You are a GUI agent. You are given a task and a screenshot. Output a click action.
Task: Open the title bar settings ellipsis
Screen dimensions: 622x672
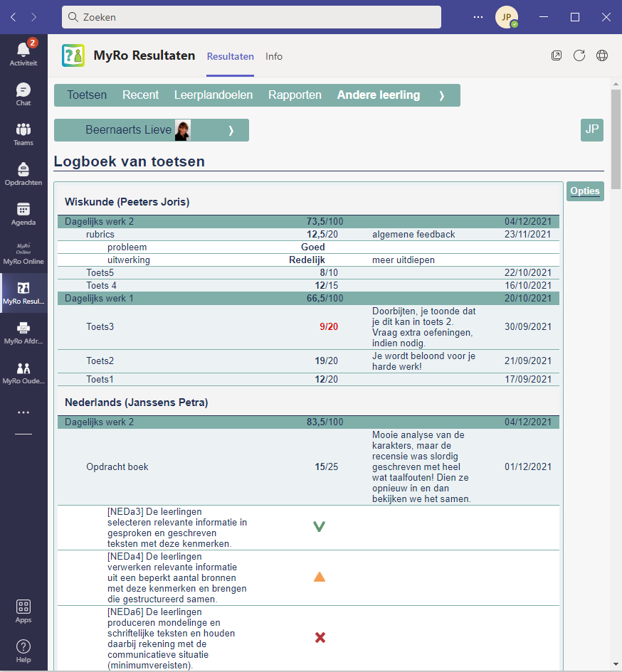478,17
